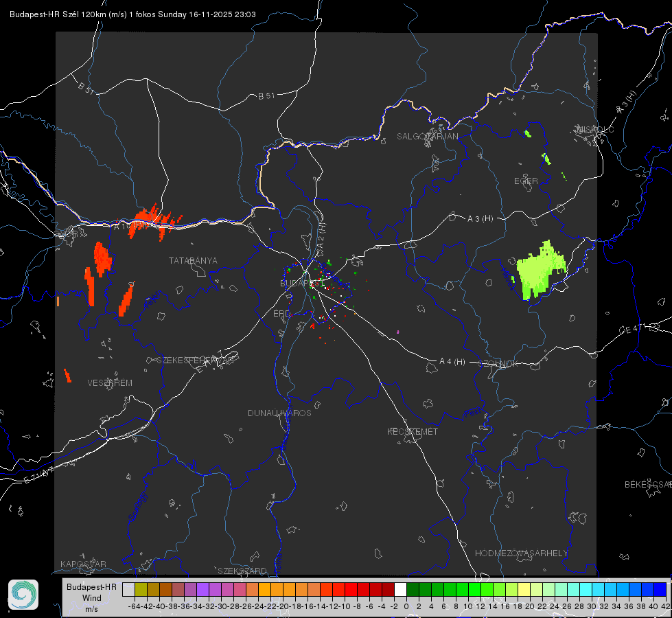This screenshot has width=672, height=618.
Task: Click the white zero-velocity swatch in the legend
Action: click(400, 589)
